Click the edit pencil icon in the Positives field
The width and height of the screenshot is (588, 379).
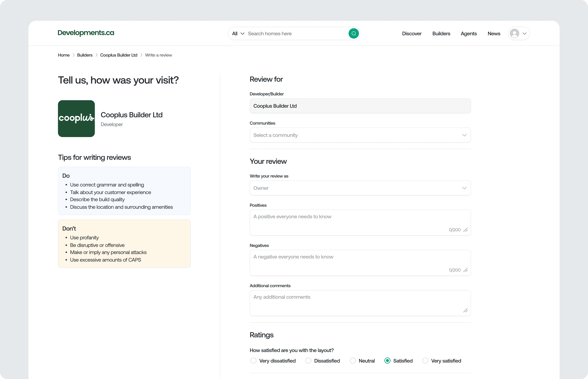coord(466,230)
